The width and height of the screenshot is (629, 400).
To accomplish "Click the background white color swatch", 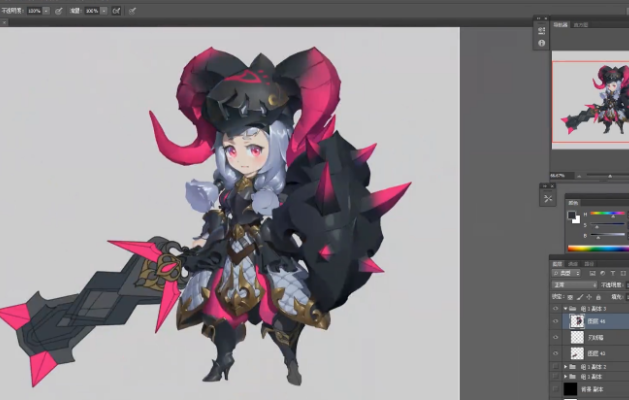I will [577, 220].
